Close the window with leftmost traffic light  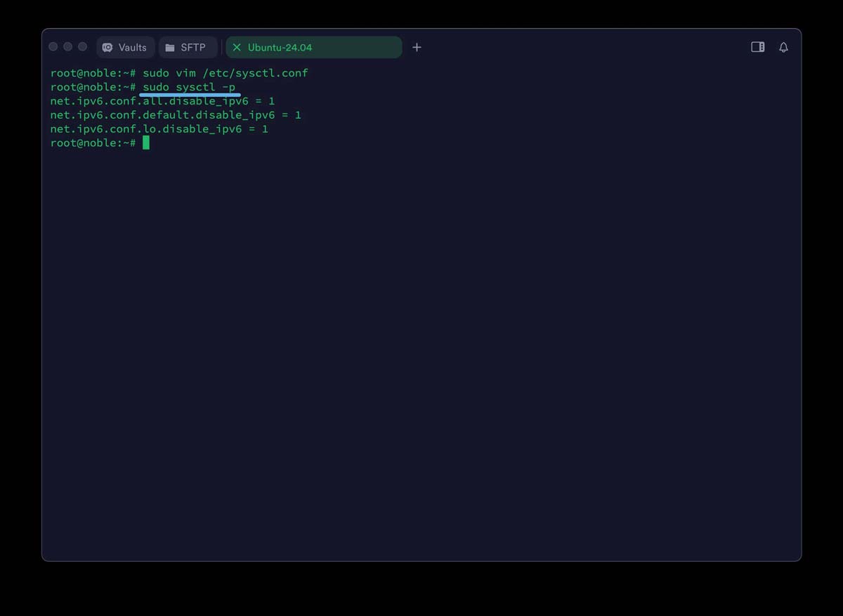pos(53,47)
